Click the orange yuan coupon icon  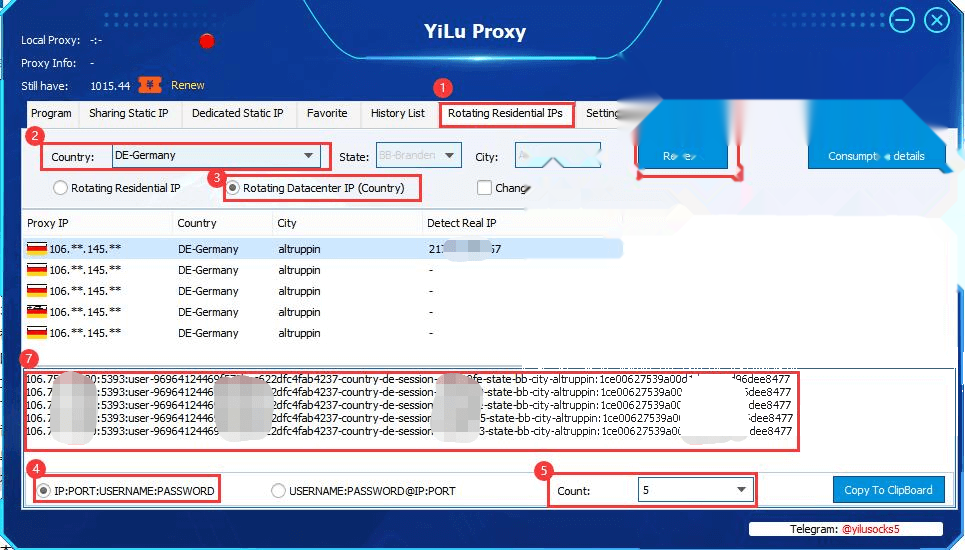150,85
